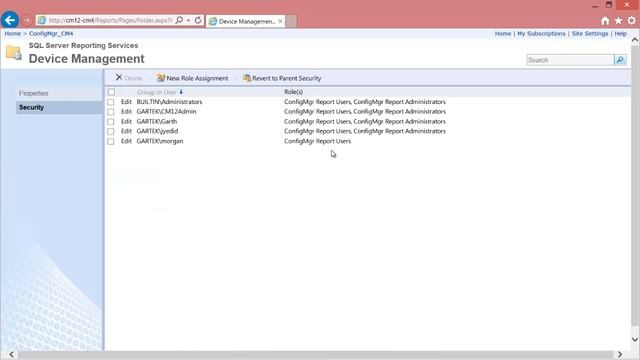Edit the GARTEK\morgan role assignment

point(126,141)
